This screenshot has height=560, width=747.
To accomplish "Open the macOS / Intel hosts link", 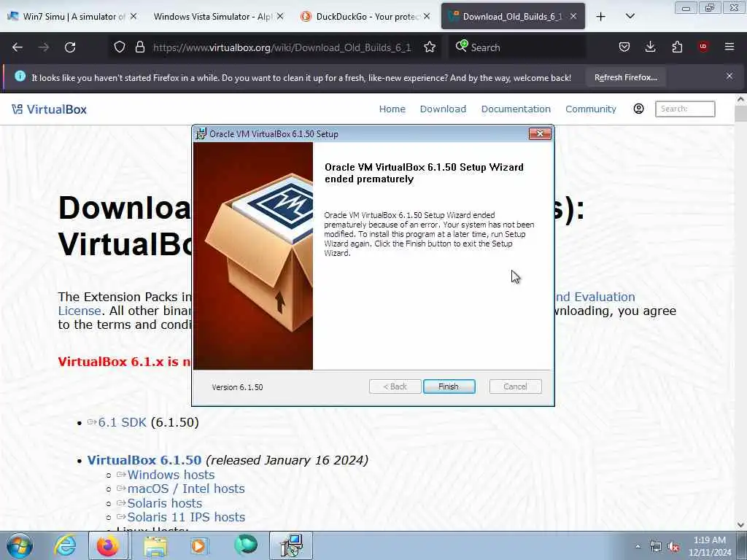I will (x=186, y=489).
